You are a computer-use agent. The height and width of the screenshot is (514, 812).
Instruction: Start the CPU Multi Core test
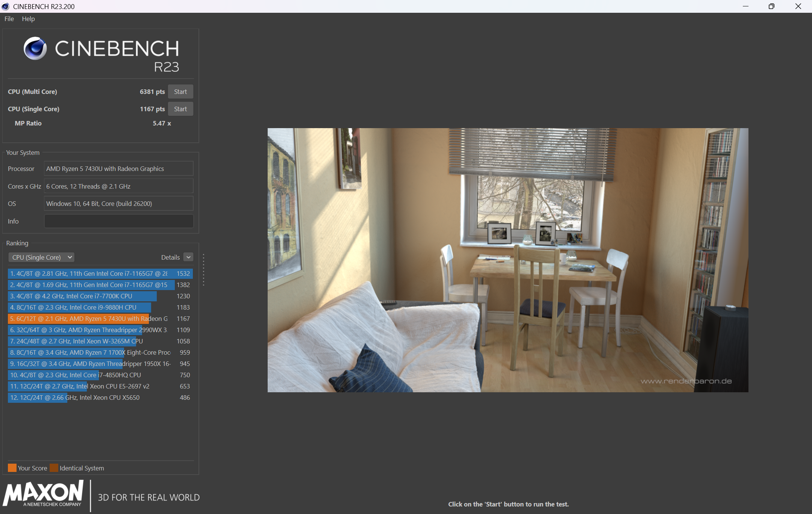180,92
